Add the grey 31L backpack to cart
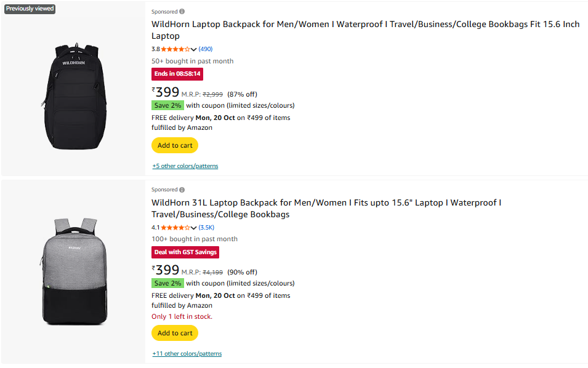 point(175,333)
